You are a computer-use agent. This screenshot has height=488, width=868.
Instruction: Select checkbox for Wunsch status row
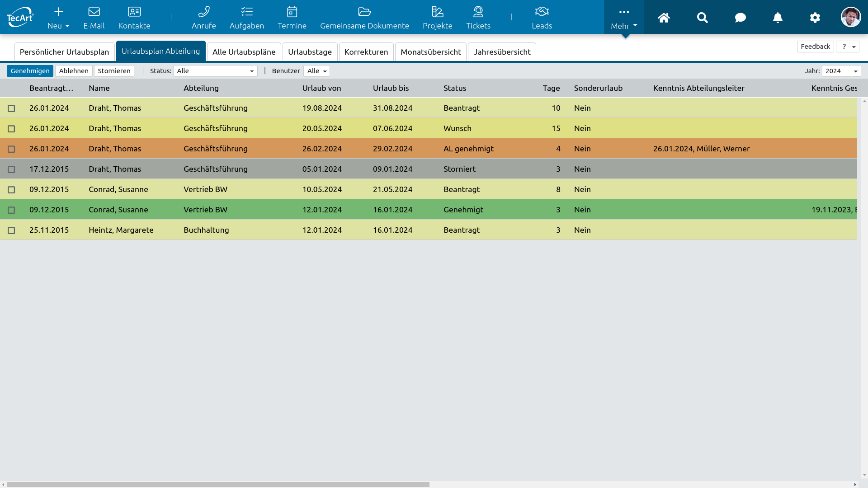coord(11,129)
